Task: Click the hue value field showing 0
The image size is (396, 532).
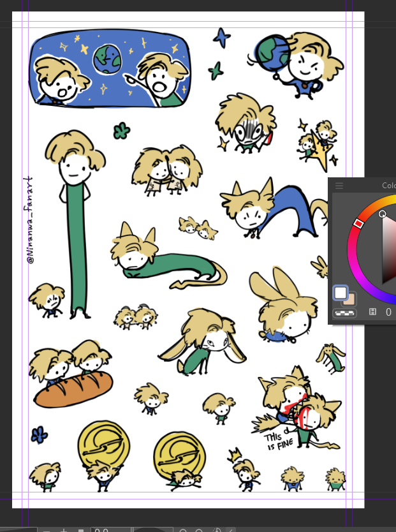Action: (389, 312)
